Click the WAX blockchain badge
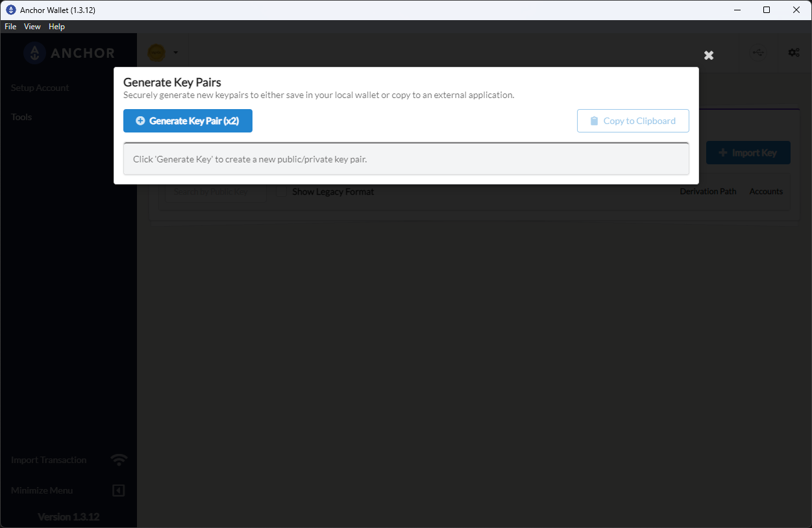Image resolution: width=812 pixels, height=528 pixels. [156, 53]
